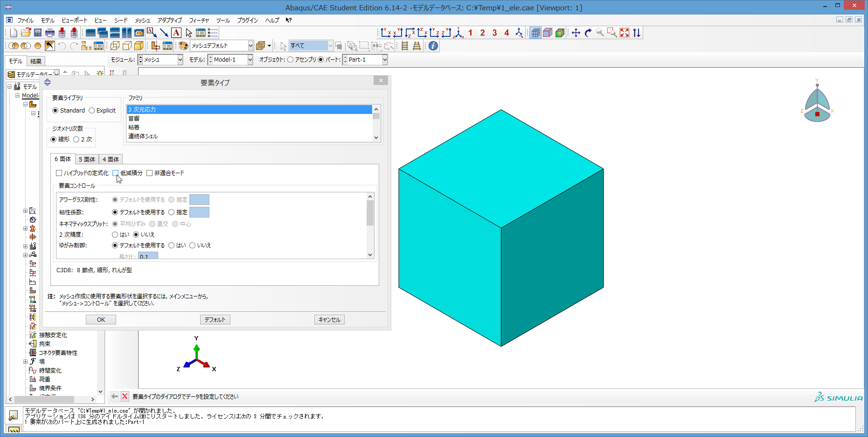
Task: Click the Undo arrow in toolbar
Action: [x=62, y=46]
